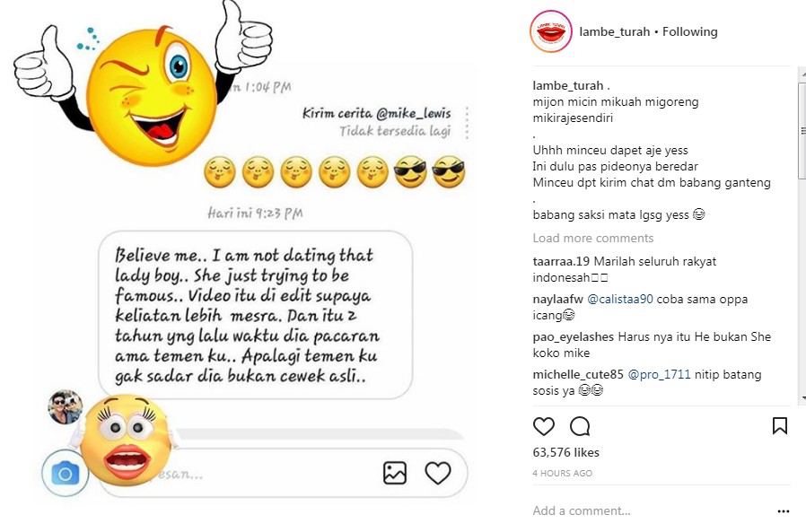The image size is (806, 532).
Task: Visit taarraa.19's profile
Action: click(x=562, y=260)
